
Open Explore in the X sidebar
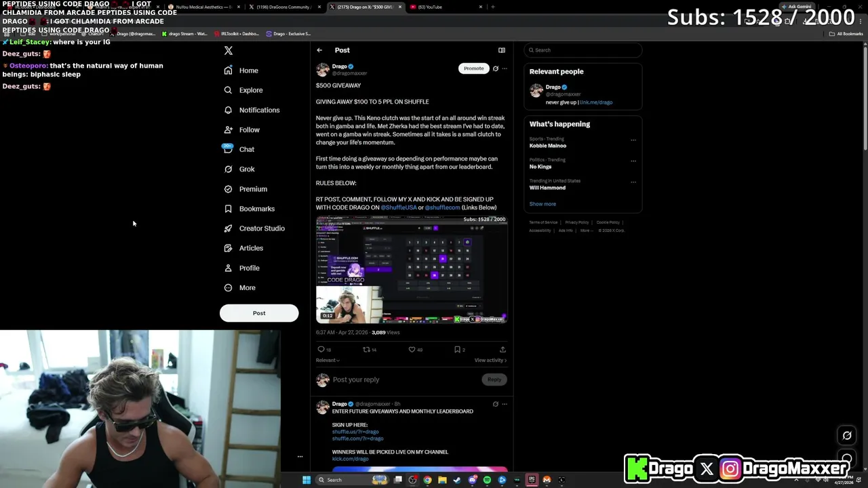pos(243,90)
